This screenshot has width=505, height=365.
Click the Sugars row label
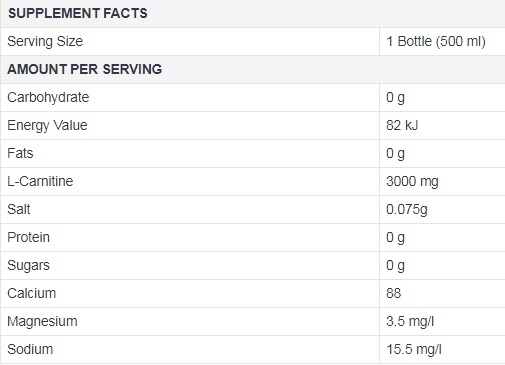click(29, 266)
